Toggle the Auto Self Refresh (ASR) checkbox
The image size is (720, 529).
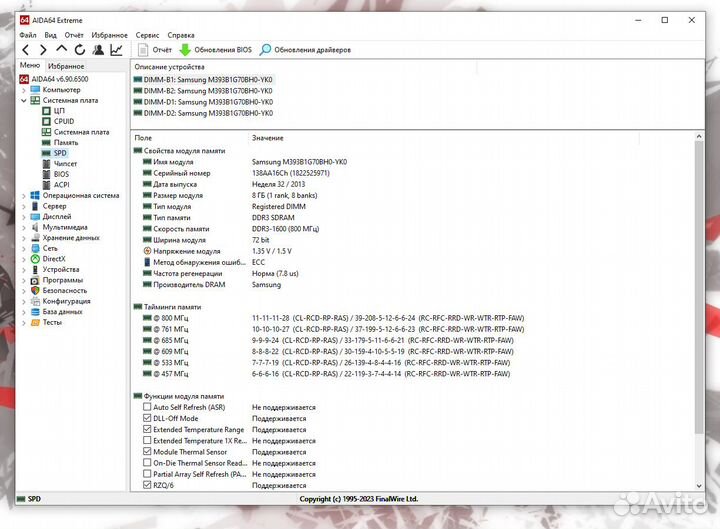click(x=148, y=408)
